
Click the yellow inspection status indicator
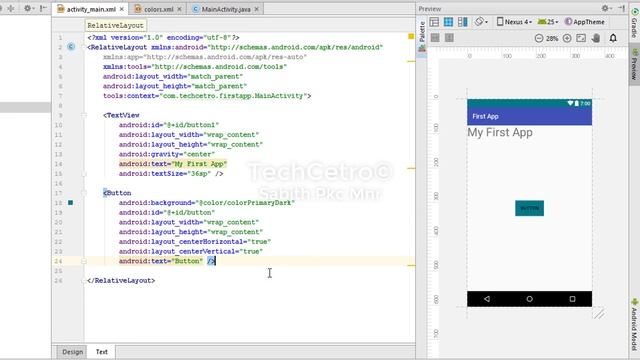[411, 37]
